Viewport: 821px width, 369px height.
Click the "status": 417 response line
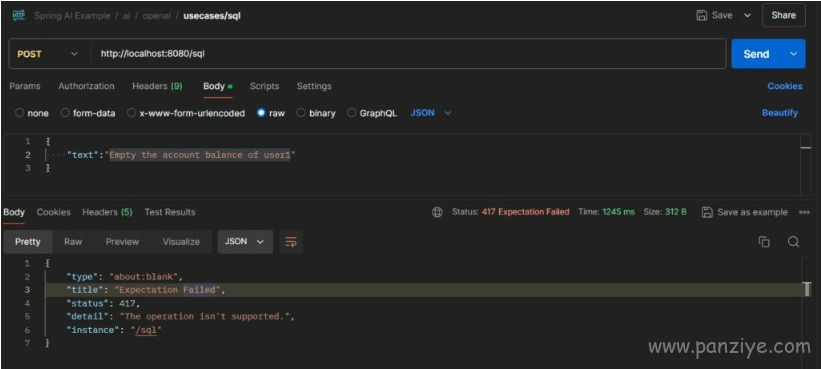(x=104, y=303)
